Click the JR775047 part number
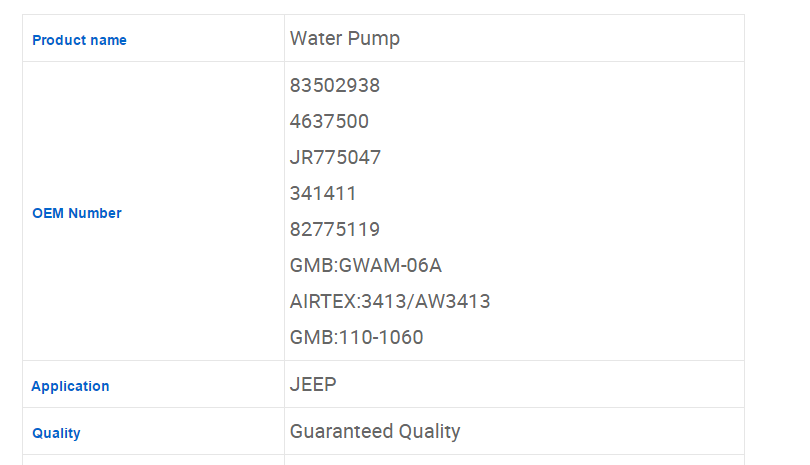 click(335, 158)
